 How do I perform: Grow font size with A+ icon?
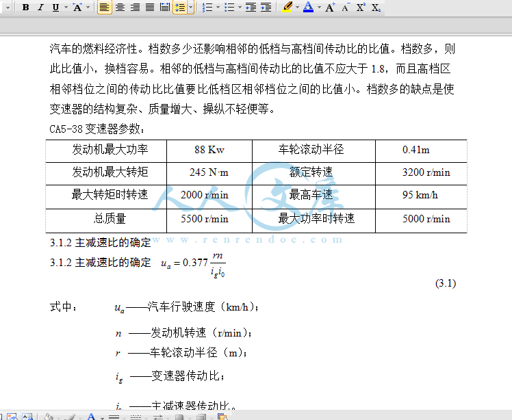click(330, 7)
